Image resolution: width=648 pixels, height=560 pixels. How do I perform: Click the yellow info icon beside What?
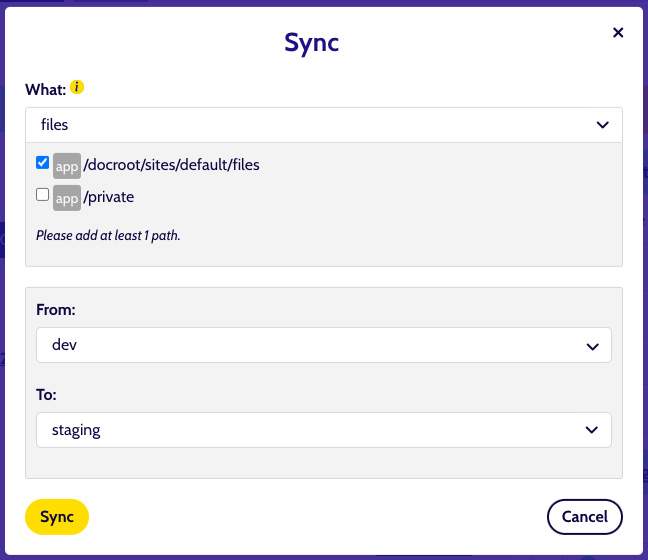click(x=77, y=87)
